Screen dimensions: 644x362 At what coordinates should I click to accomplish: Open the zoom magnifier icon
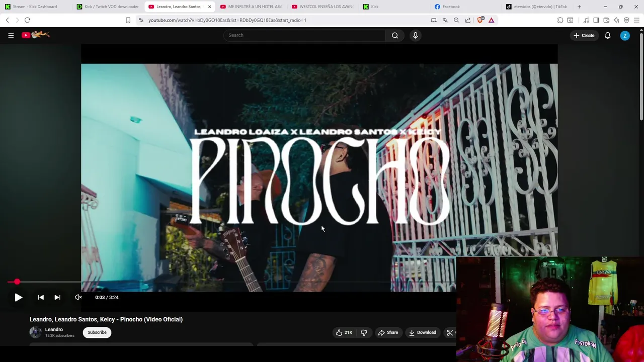tap(456, 20)
